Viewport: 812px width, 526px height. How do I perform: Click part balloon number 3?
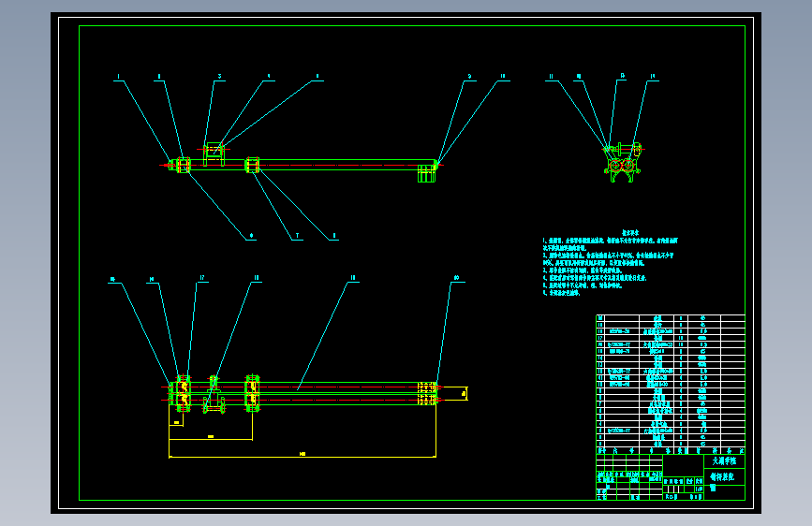[x=219, y=76]
